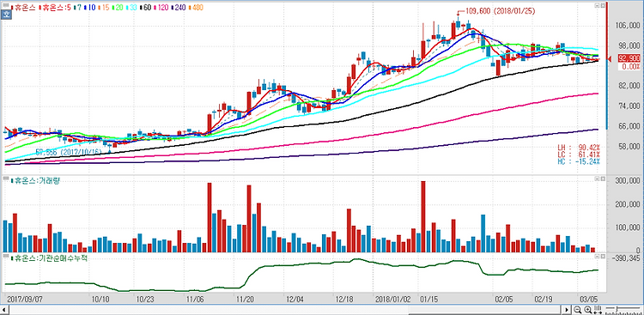Click the horizontal scrollbar right arrow
The image size is (644, 315).
(568, 309)
